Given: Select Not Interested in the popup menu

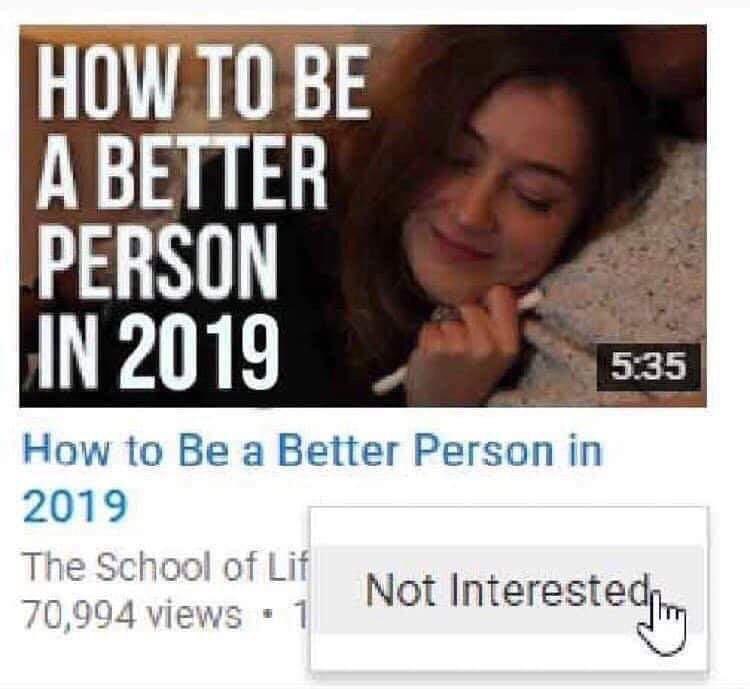Looking at the screenshot, I should [509, 589].
